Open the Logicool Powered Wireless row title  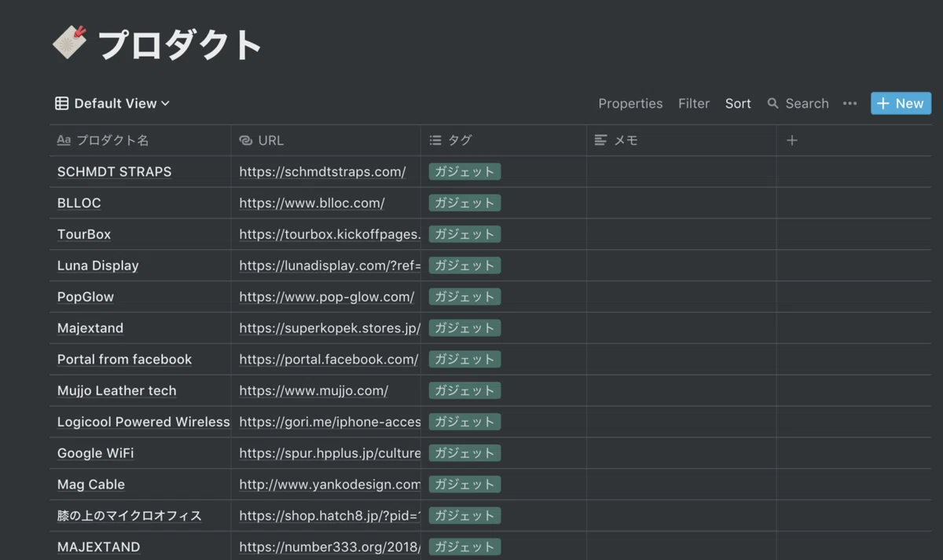[144, 423]
